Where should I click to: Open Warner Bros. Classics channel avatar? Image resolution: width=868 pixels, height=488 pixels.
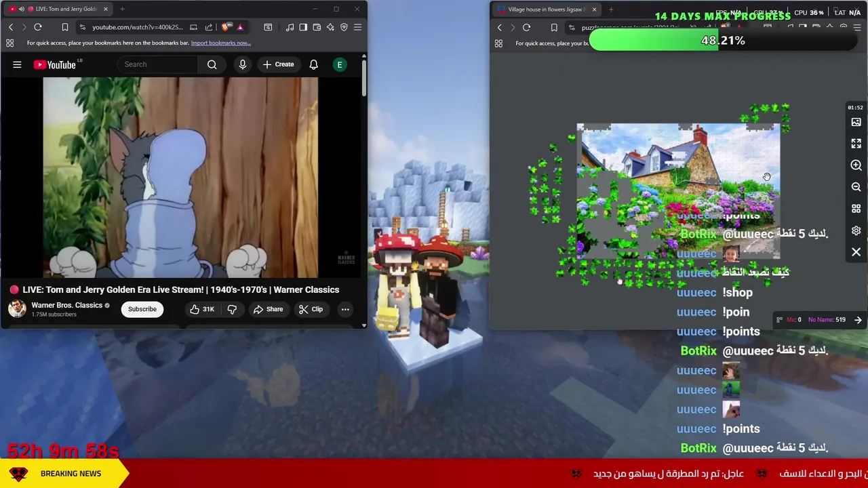pyautogui.click(x=17, y=309)
